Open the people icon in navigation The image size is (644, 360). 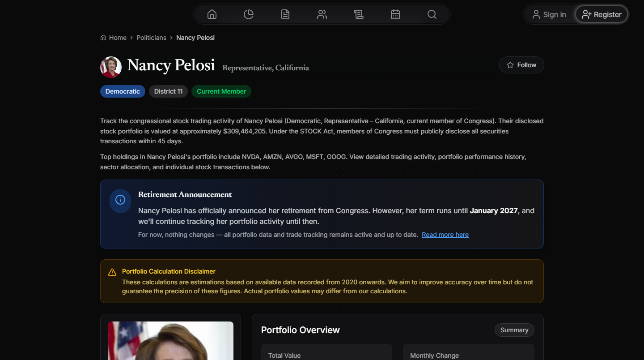pos(322,14)
